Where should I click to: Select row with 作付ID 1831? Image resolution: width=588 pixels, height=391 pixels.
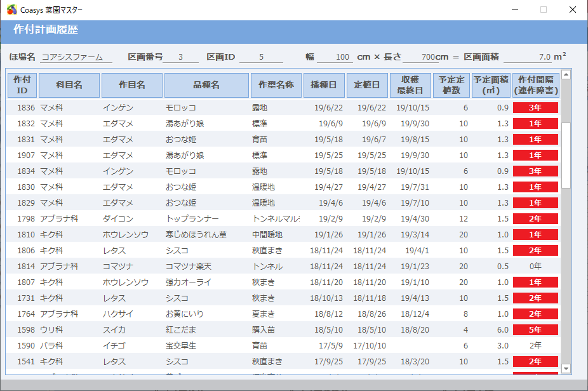pyautogui.click(x=283, y=140)
